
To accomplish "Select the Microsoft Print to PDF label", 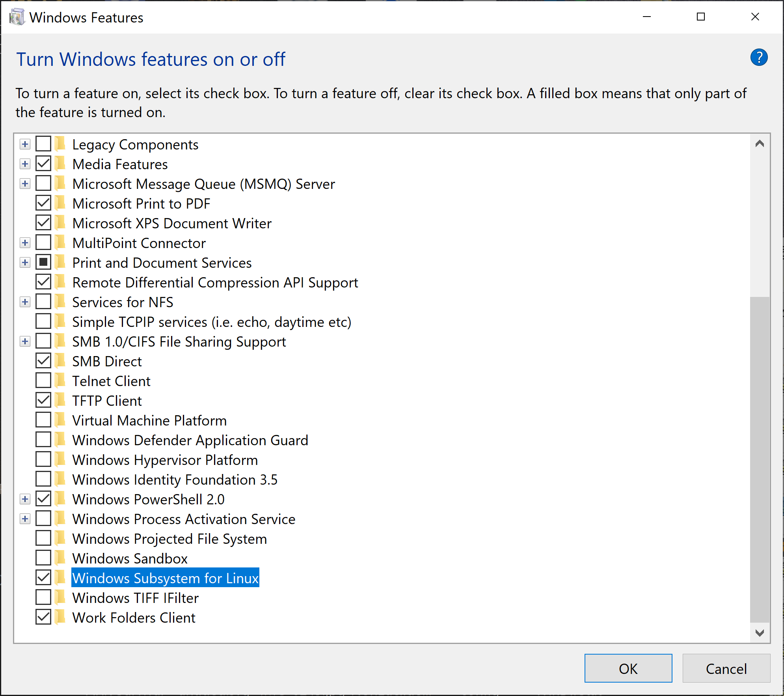I will pos(142,203).
